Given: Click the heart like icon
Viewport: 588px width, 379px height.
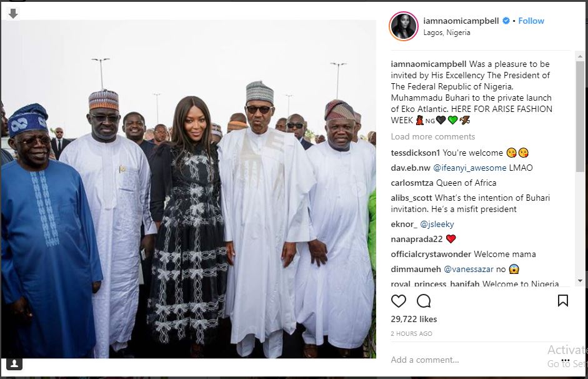Looking at the screenshot, I should pyautogui.click(x=398, y=301).
